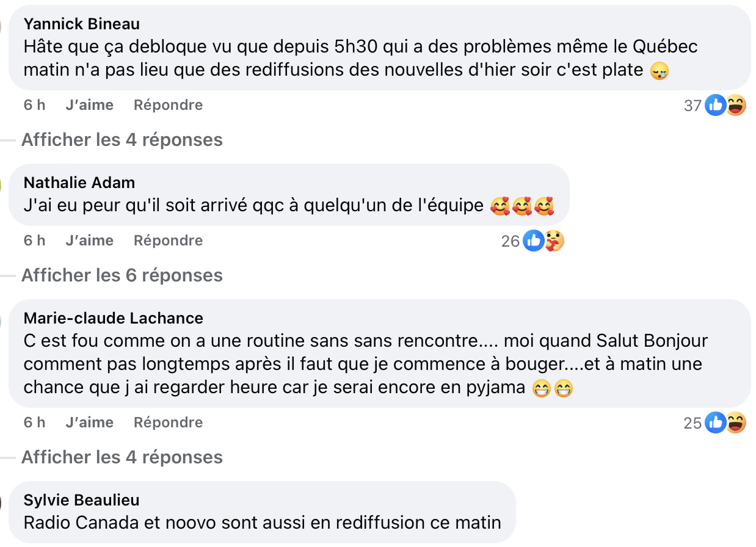Expand the 4 replies under Yannick Bineau's comment
The width and height of the screenshot is (756, 547).
[122, 140]
